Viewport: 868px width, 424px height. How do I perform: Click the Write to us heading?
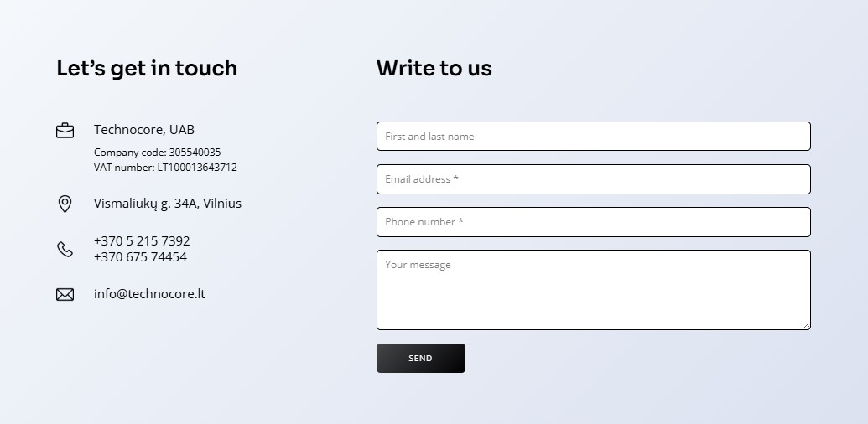[434, 69]
